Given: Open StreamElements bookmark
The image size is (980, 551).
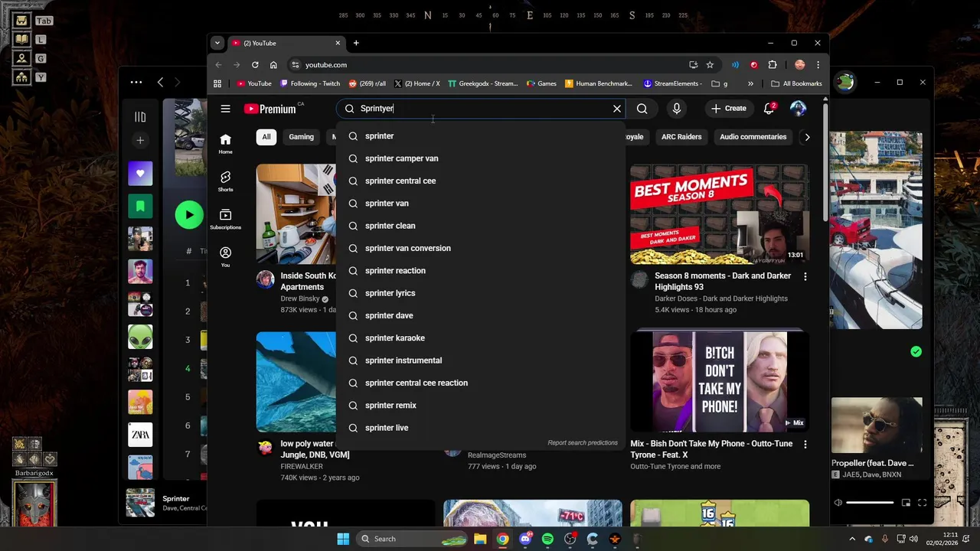Looking at the screenshot, I should [672, 83].
